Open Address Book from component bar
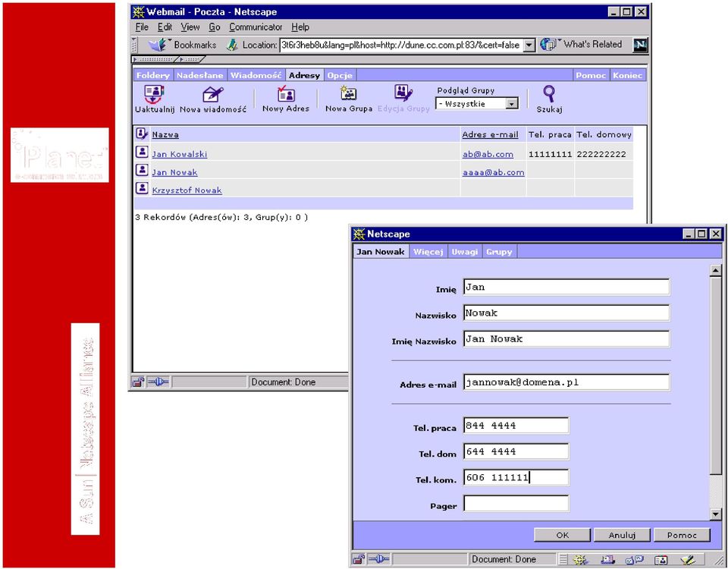728x569 pixels. 661,560
